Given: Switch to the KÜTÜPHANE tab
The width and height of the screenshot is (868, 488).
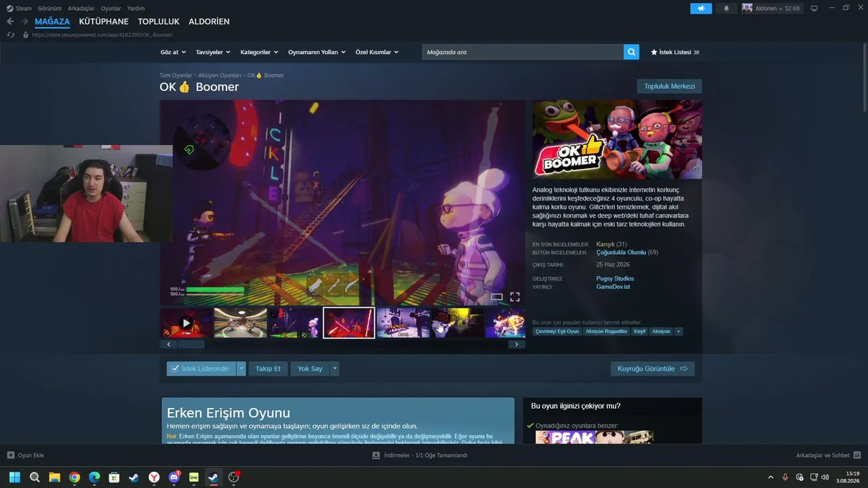Looking at the screenshot, I should point(104,22).
